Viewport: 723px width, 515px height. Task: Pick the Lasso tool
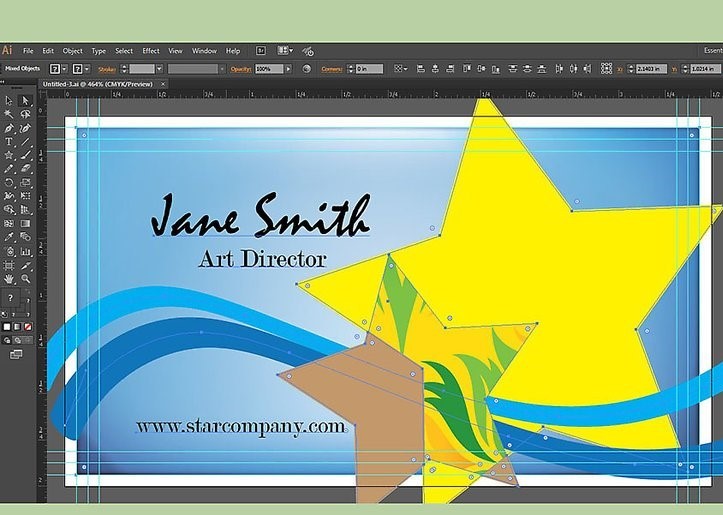[26, 114]
